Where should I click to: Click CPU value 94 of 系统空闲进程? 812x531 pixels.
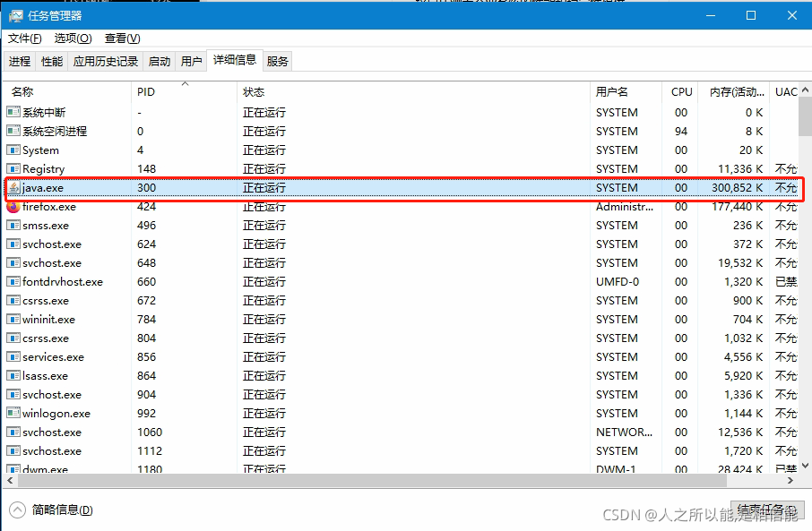681,132
